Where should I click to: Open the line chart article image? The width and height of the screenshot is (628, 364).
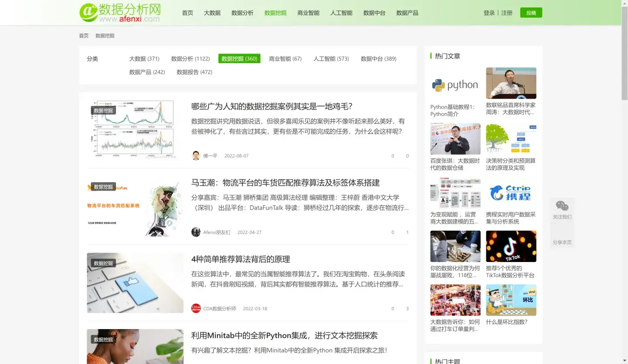(135, 130)
